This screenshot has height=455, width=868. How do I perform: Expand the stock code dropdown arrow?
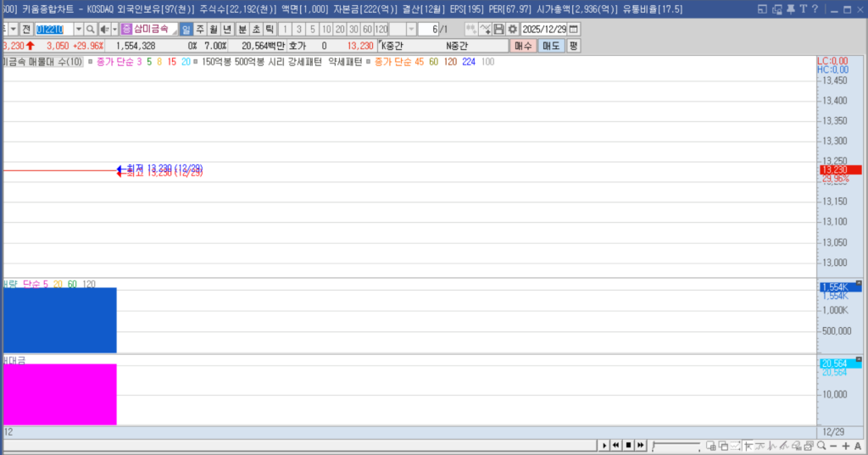[x=79, y=29]
